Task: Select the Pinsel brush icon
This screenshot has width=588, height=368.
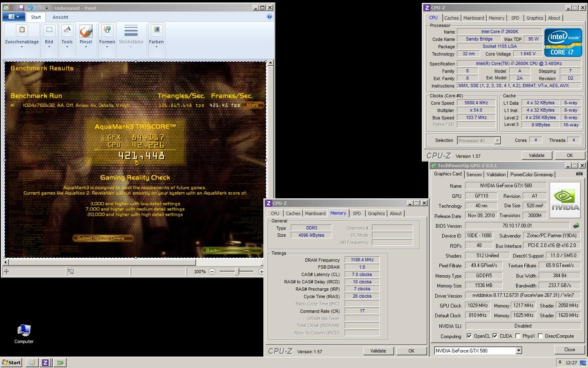Action: coord(86,31)
